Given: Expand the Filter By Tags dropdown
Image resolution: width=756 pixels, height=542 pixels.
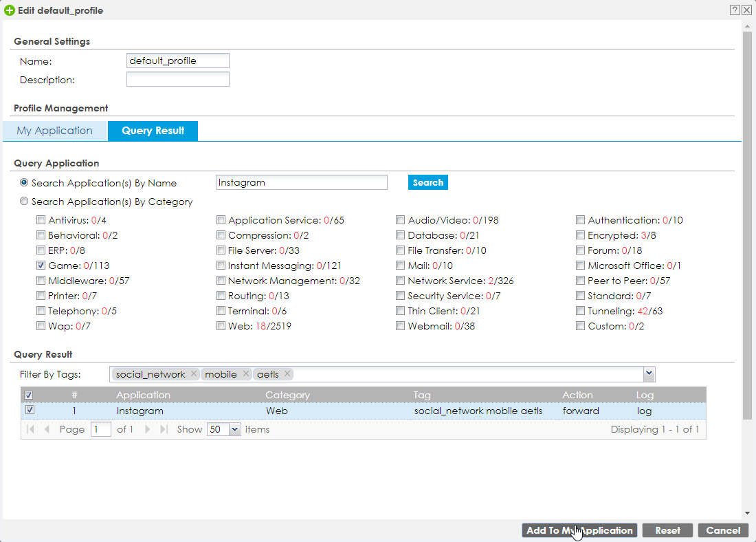Looking at the screenshot, I should tap(649, 373).
